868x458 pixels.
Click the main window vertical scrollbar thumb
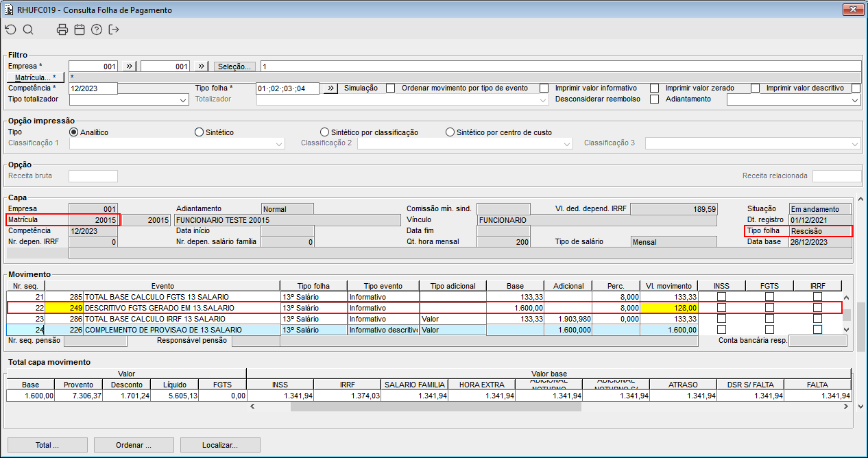[861, 327]
